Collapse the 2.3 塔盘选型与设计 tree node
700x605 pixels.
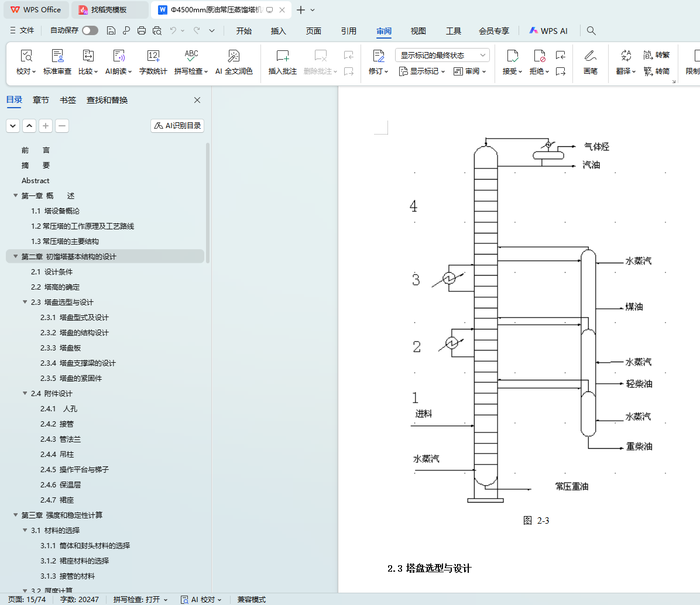click(x=25, y=302)
